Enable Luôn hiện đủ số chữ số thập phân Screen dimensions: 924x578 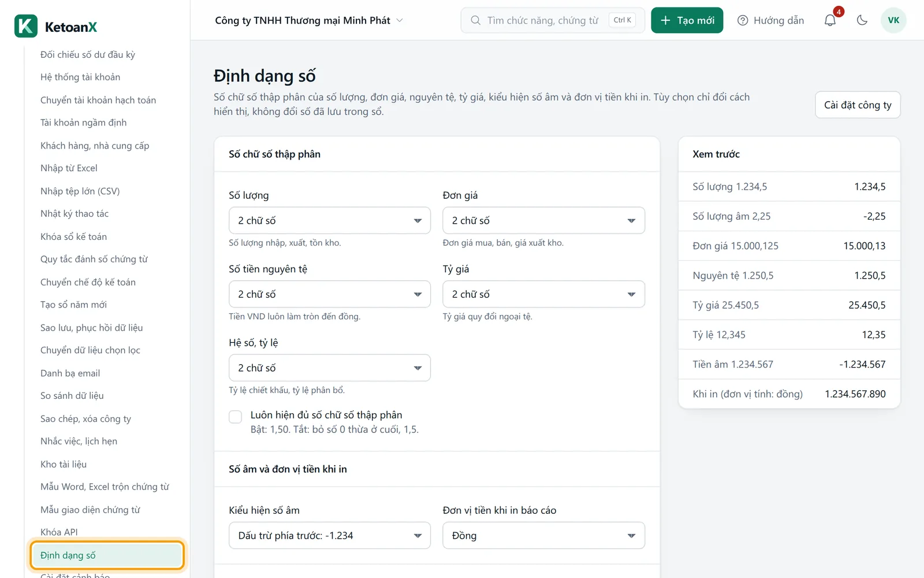pos(236,417)
